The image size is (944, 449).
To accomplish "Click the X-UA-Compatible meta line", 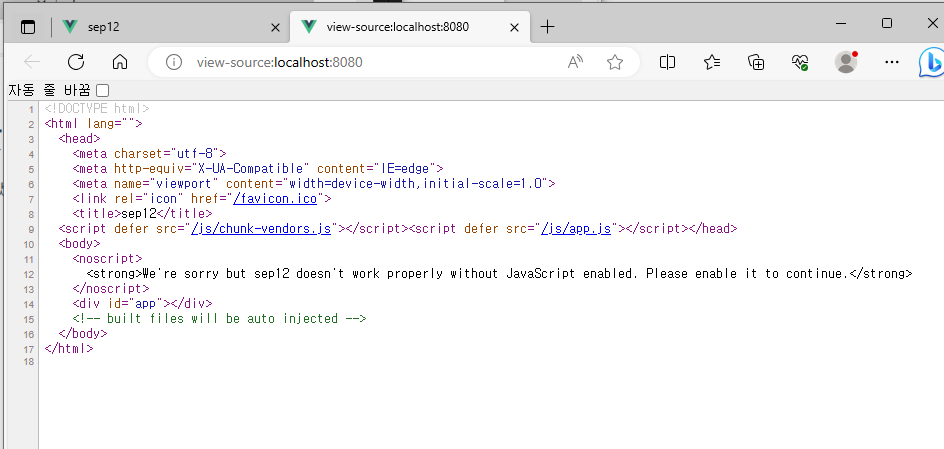I will tap(258, 169).
